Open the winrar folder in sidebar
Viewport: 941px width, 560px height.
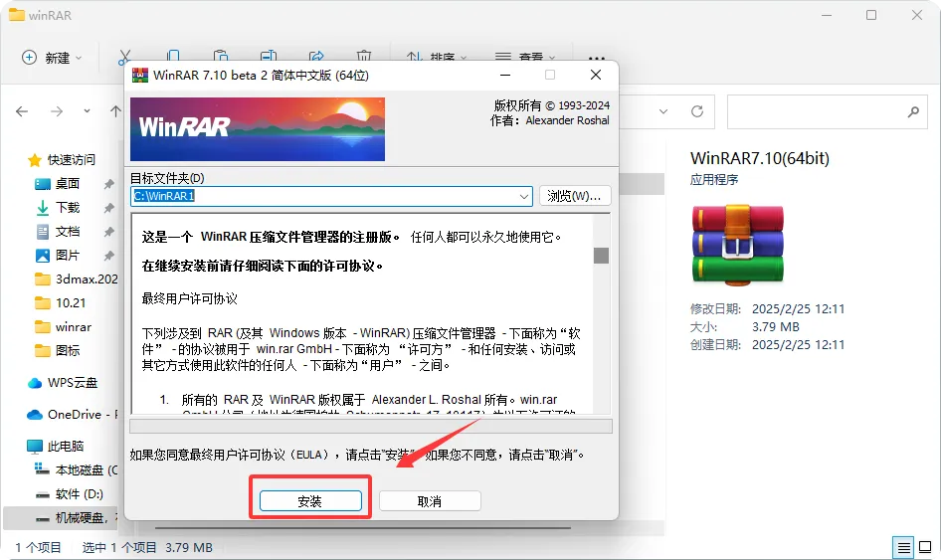pos(63,327)
